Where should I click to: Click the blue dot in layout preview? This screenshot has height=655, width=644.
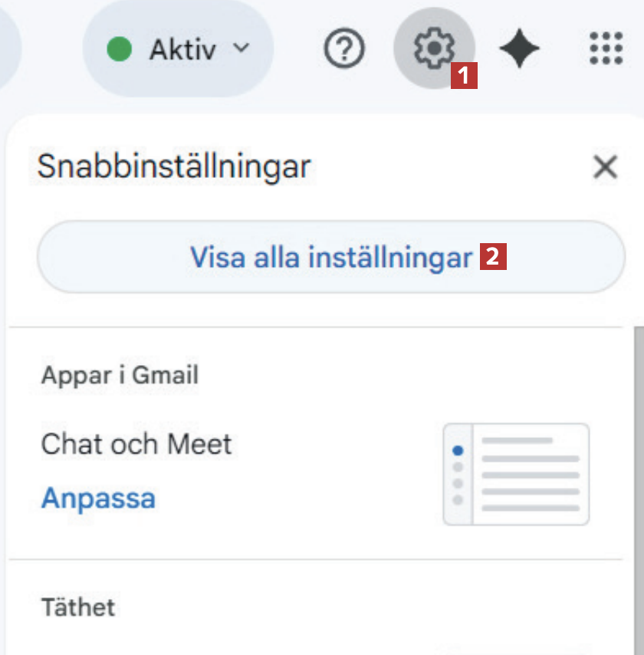pos(458,450)
